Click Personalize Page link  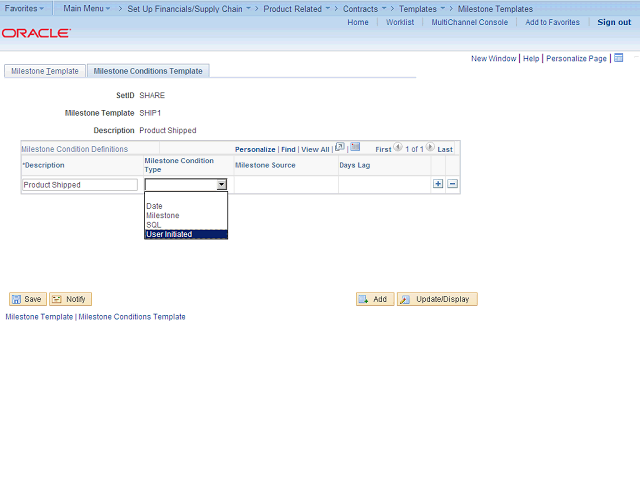click(576, 58)
